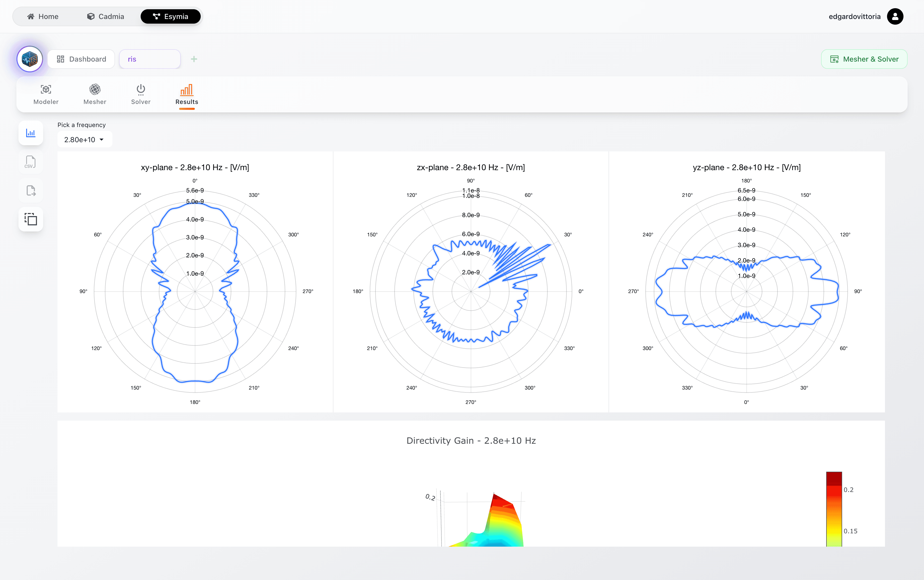The width and height of the screenshot is (924, 580).
Task: Open a new project with the plus button
Action: (x=194, y=59)
